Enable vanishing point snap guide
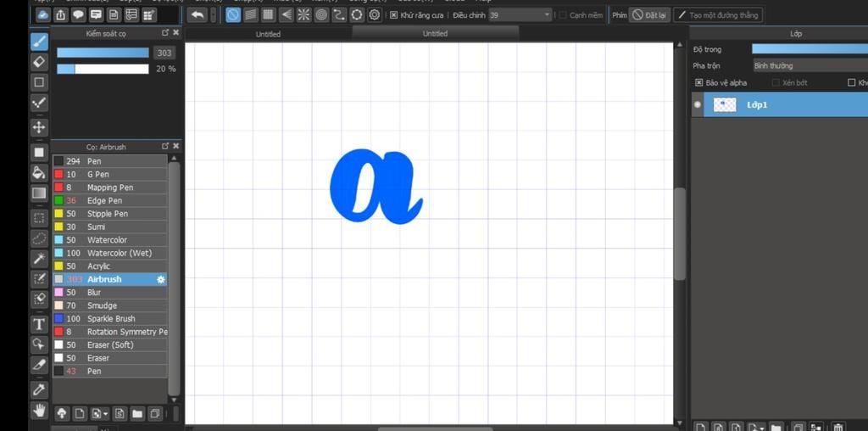Image resolution: width=868 pixels, height=431 pixels. (x=287, y=15)
